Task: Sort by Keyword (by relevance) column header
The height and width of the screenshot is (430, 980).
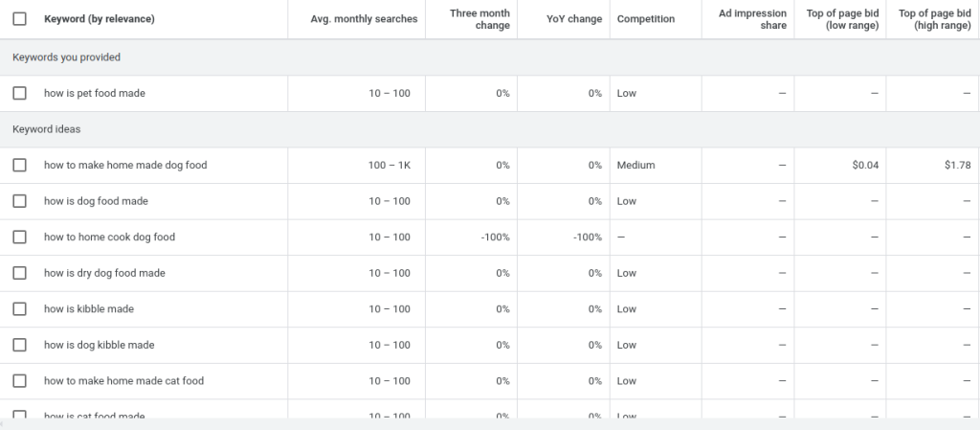Action: point(100,19)
